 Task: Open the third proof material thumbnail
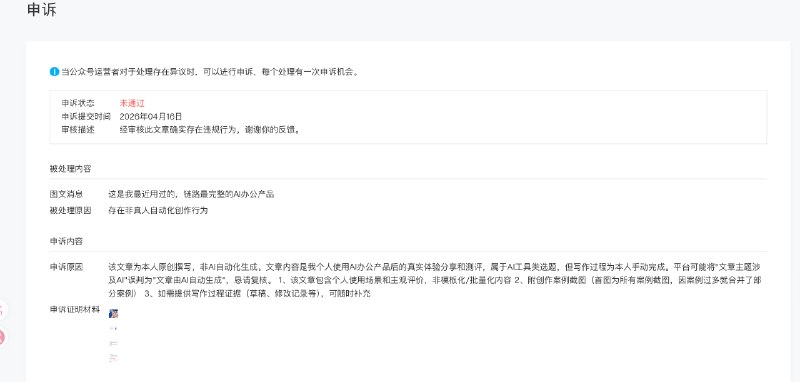pos(113,343)
